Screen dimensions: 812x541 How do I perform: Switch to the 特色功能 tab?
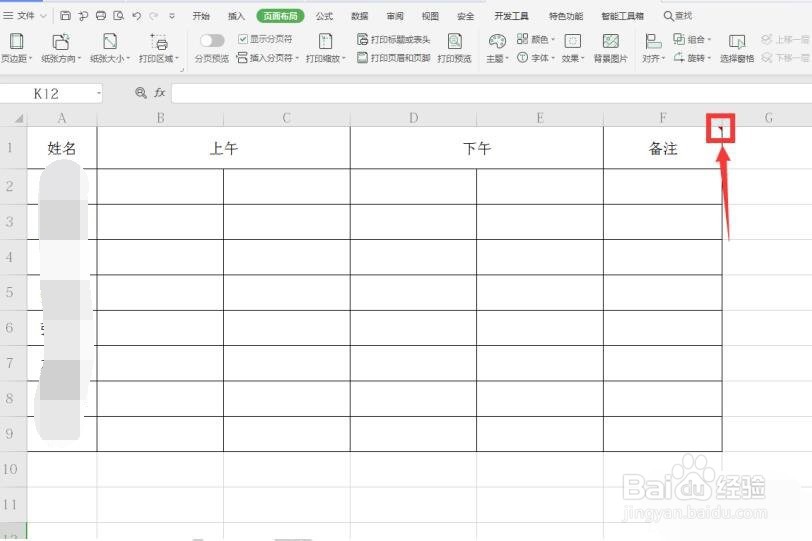[566, 16]
